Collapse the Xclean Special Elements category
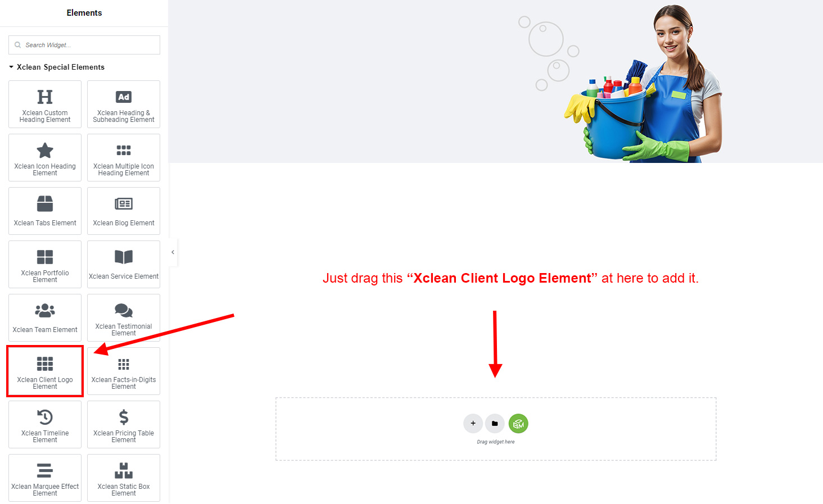The height and width of the screenshot is (504, 823). pyautogui.click(x=57, y=67)
